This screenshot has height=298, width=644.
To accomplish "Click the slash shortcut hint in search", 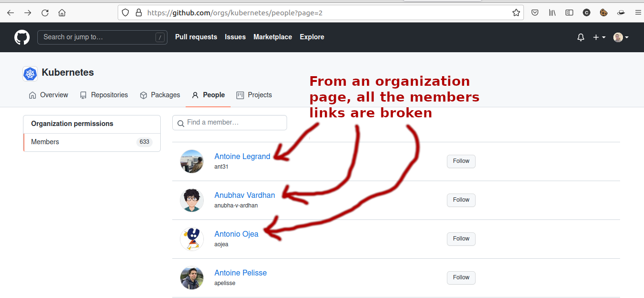I will pos(160,37).
